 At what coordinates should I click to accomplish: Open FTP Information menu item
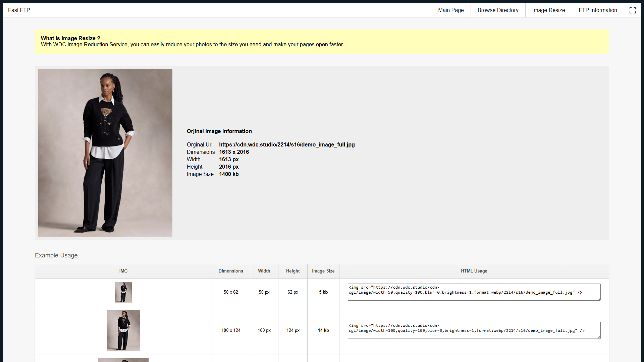[x=598, y=10]
